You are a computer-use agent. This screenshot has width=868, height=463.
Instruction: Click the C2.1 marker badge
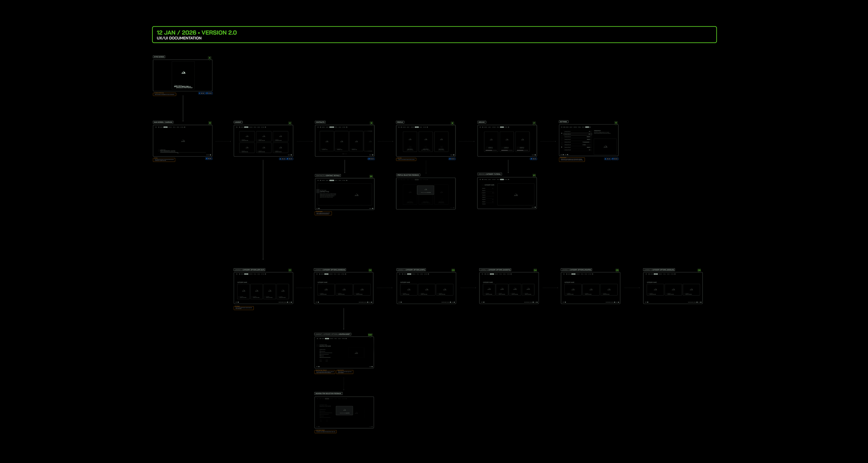[x=370, y=335]
